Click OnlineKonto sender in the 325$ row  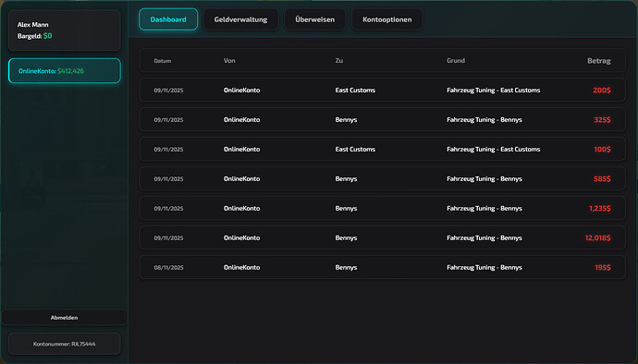[241, 119]
